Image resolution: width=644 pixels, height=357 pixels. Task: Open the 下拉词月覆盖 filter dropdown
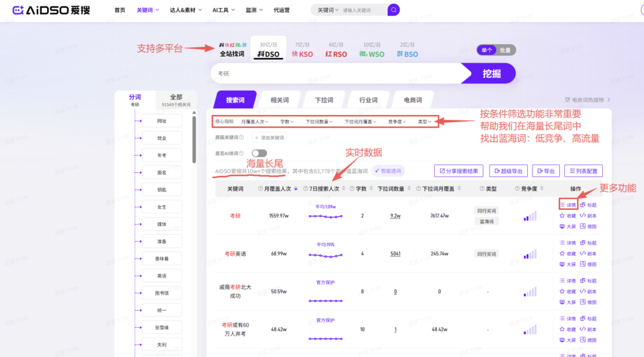[x=360, y=122]
